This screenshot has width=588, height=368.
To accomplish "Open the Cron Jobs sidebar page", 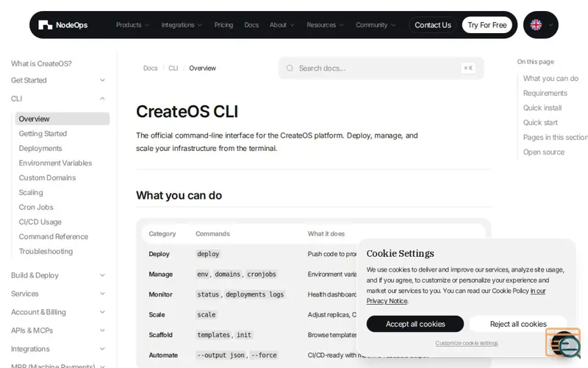I will (36, 207).
